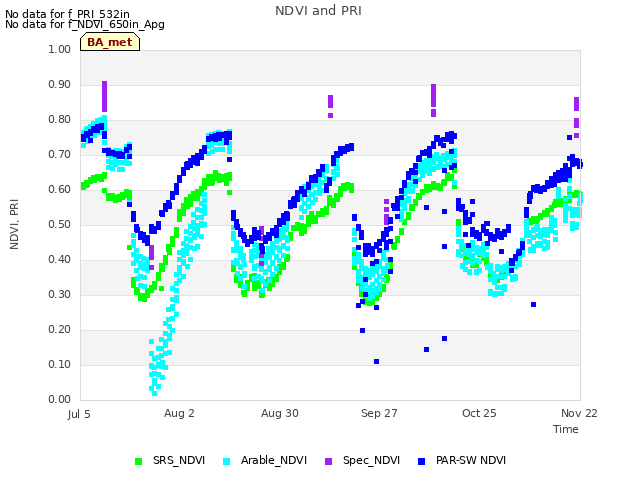Click the 'Jul 5' x-axis label
This screenshot has height=480, width=640.
pos(79,414)
